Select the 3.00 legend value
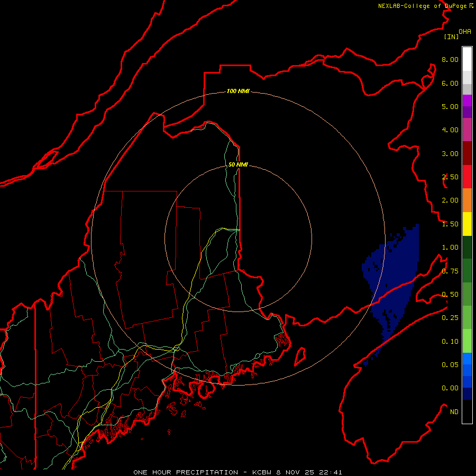The height and width of the screenshot is (476, 476). point(450,153)
